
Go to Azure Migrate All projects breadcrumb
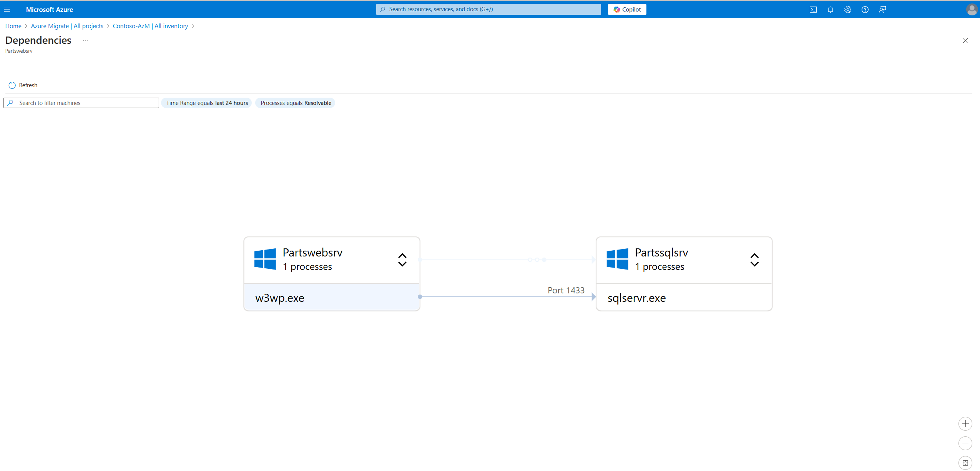click(67, 26)
